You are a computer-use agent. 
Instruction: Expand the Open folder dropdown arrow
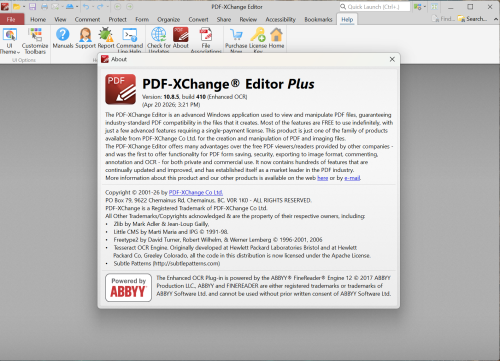(24, 7)
